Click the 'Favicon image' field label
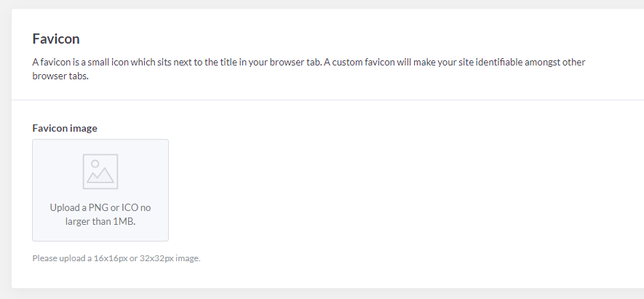The width and height of the screenshot is (644, 299). [65, 128]
